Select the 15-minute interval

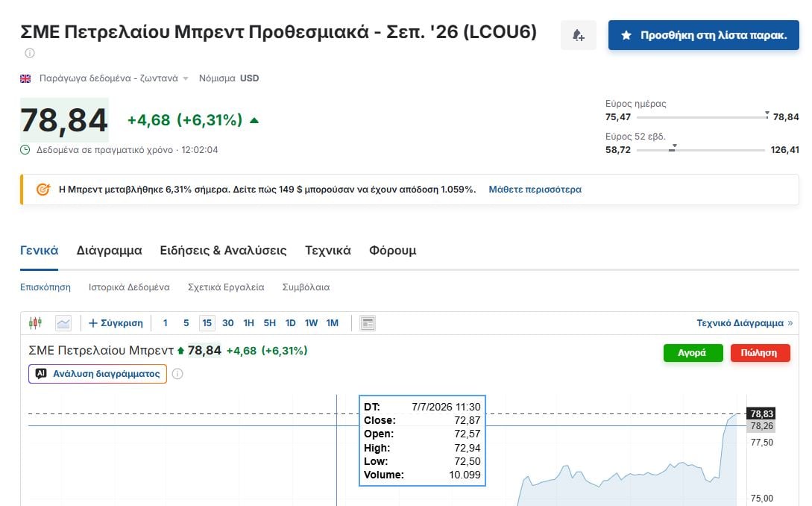pyautogui.click(x=207, y=323)
